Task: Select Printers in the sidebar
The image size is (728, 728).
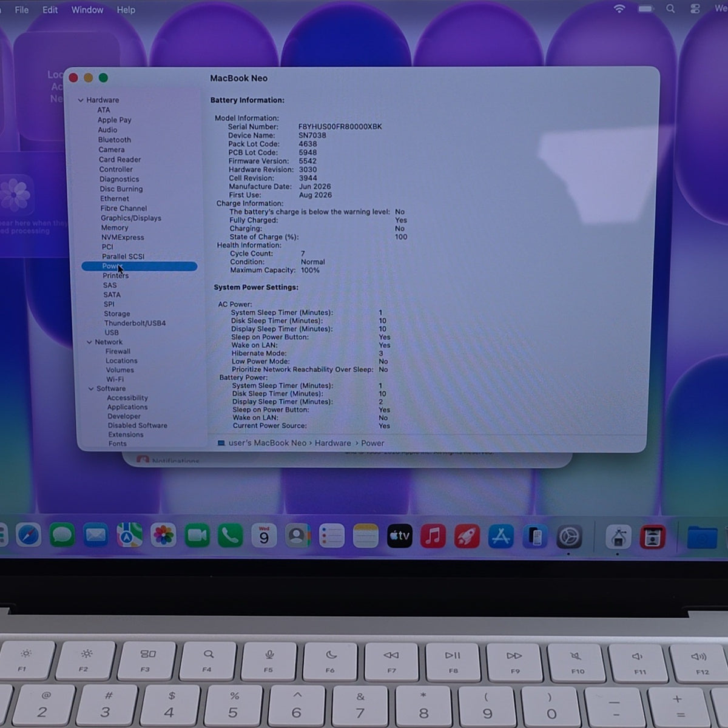Action: coord(115,275)
